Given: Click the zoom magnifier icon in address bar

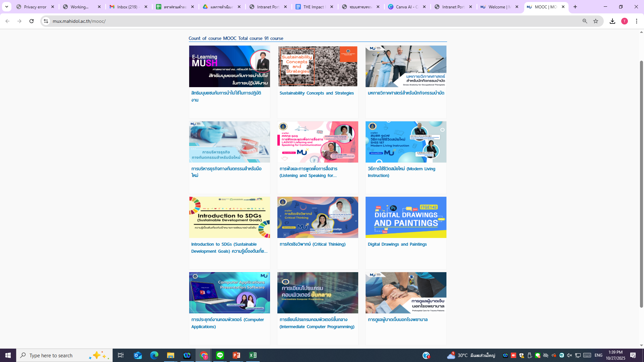Looking at the screenshot, I should [x=585, y=21].
